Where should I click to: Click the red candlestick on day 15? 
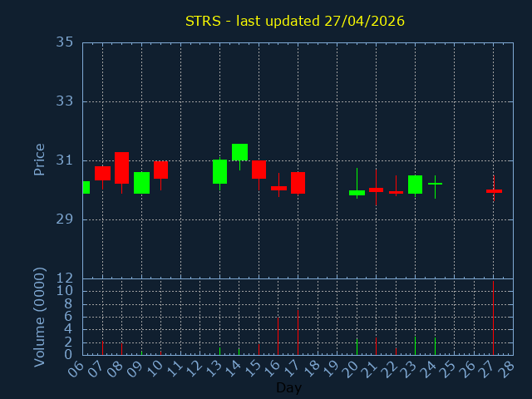[x=259, y=170]
